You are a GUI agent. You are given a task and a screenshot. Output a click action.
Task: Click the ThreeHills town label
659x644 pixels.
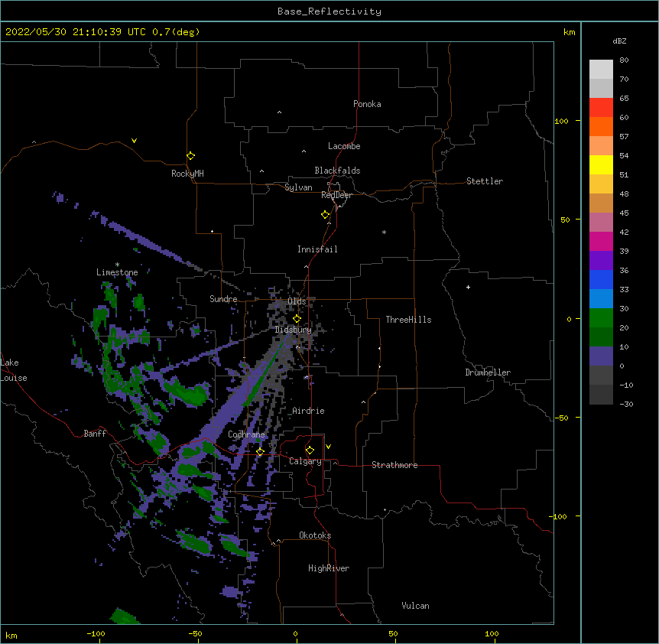point(408,320)
